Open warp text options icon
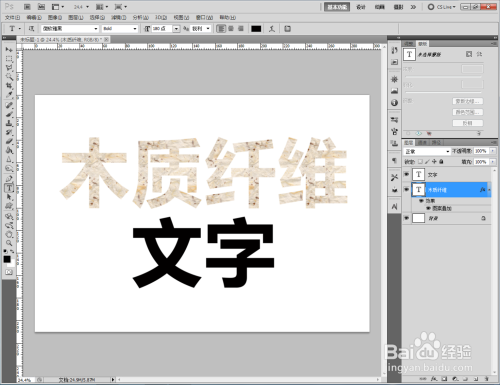This screenshot has width=500, height=385. tap(272, 29)
